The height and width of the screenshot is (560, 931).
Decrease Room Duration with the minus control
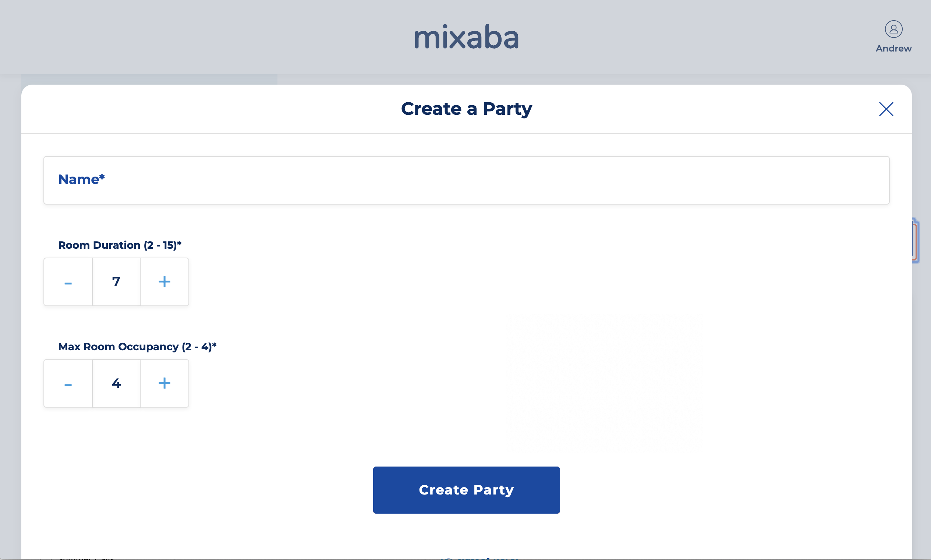point(68,281)
